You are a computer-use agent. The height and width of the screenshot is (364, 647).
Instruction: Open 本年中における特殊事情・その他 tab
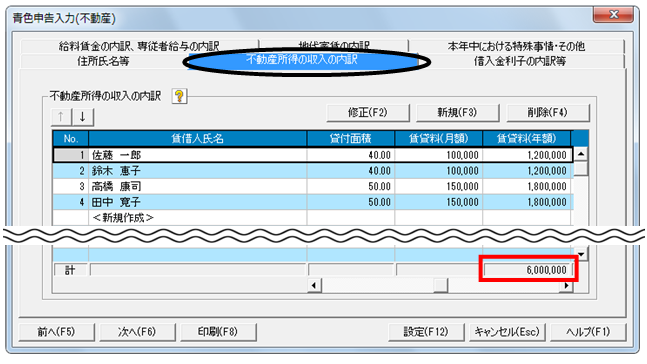click(x=516, y=46)
